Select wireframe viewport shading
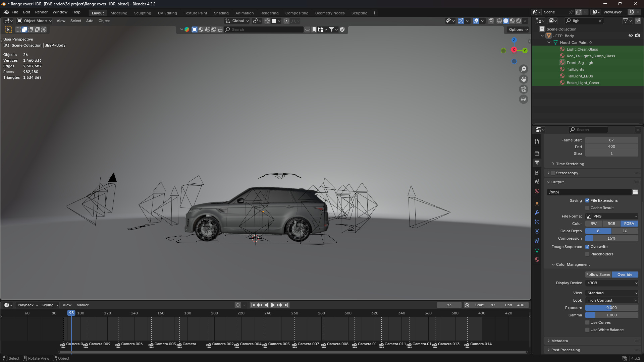This screenshot has width=644, height=362. click(499, 21)
